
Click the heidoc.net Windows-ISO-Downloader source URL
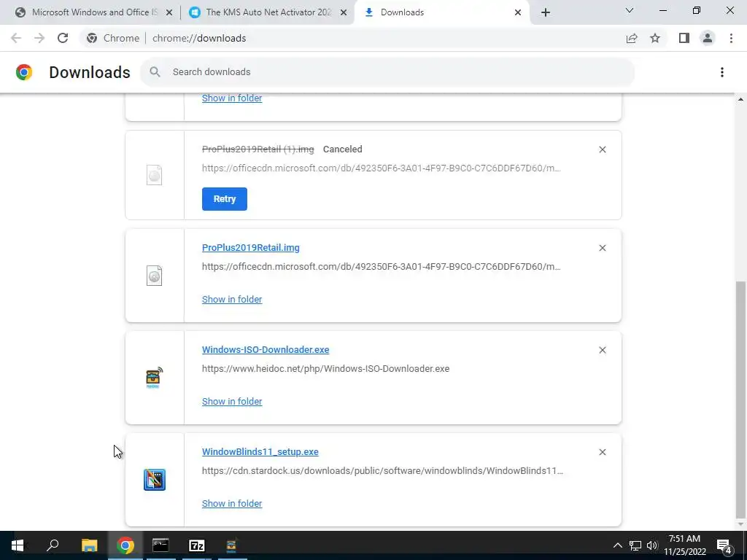325,368
